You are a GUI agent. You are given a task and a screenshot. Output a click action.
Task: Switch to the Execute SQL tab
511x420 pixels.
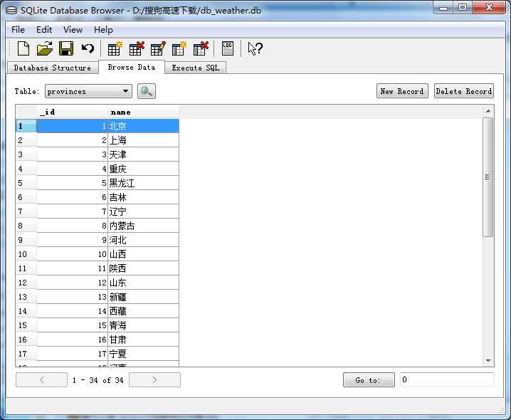point(195,68)
